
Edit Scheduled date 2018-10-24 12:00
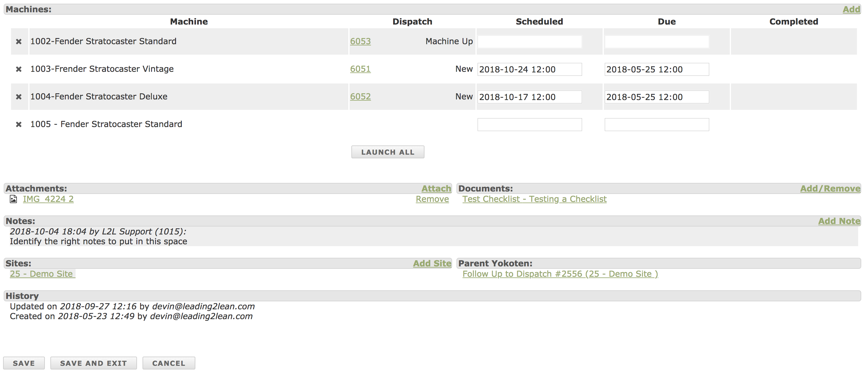click(529, 69)
